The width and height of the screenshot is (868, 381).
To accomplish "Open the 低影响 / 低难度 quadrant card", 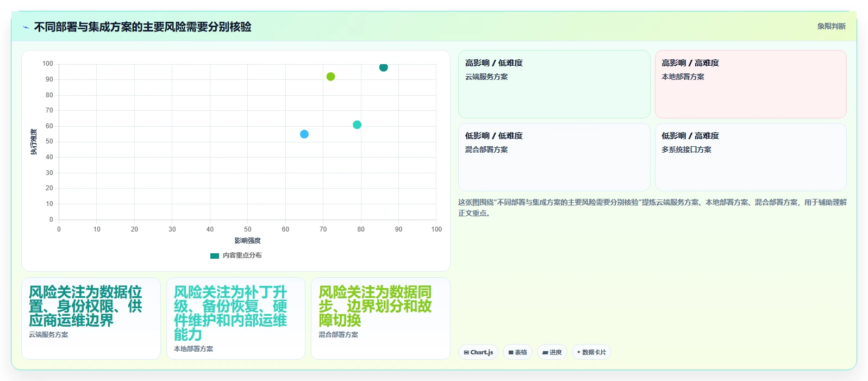I will pyautogui.click(x=554, y=157).
